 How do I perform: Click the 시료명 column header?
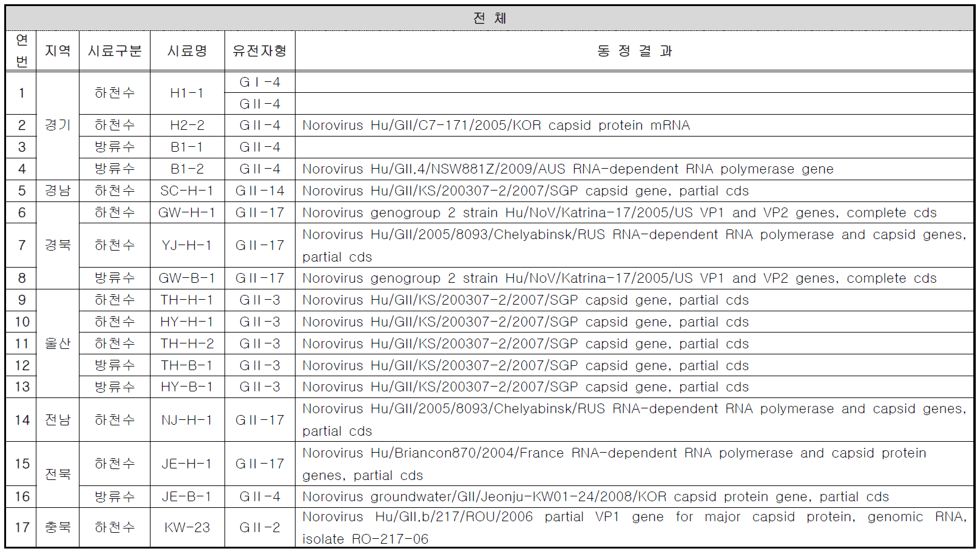[187, 50]
